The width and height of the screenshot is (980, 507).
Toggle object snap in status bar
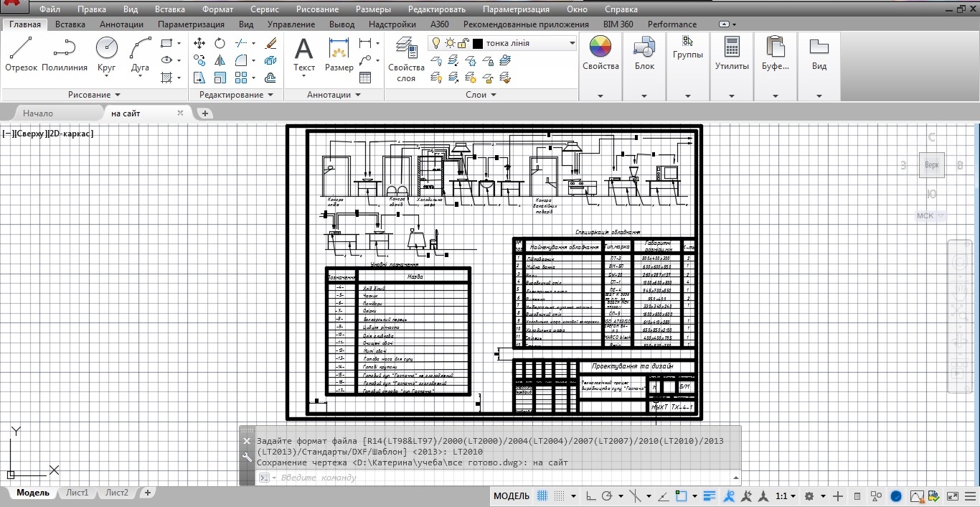681,496
